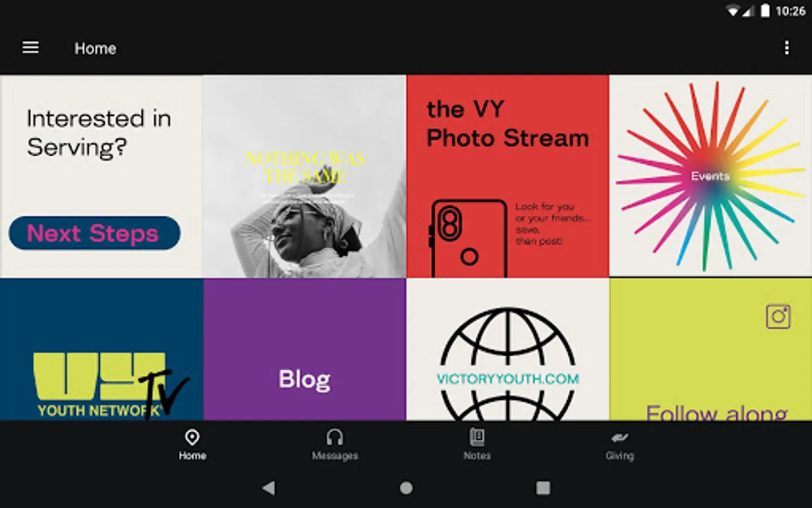Click the Next Steps button
The image size is (812, 508).
point(95,233)
